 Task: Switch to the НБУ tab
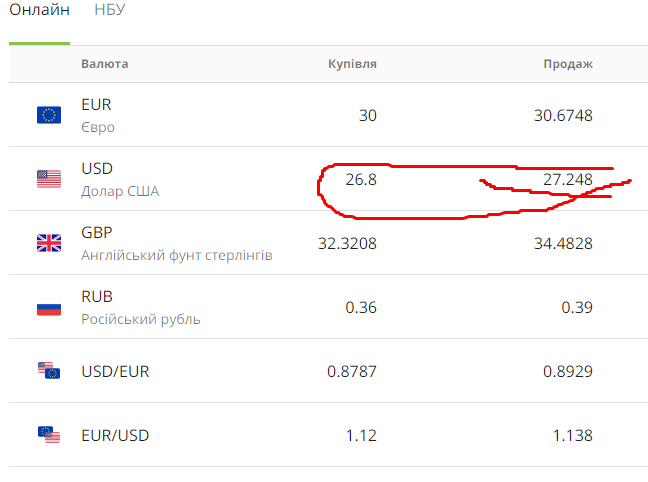point(110,10)
